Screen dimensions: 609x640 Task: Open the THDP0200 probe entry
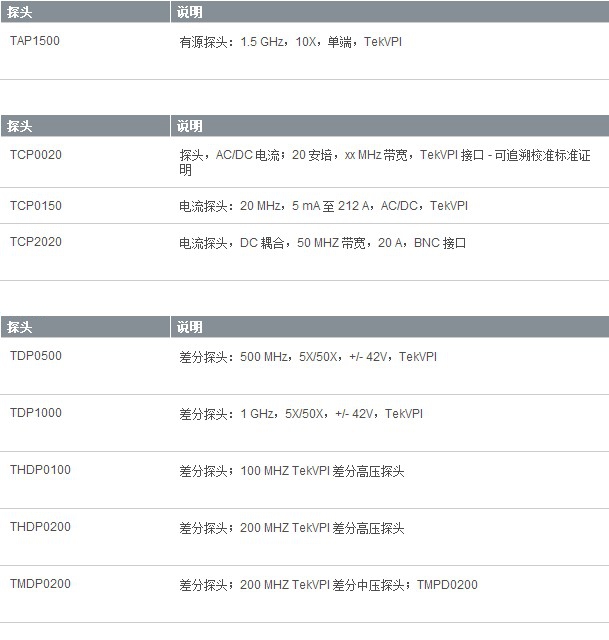tap(40, 527)
